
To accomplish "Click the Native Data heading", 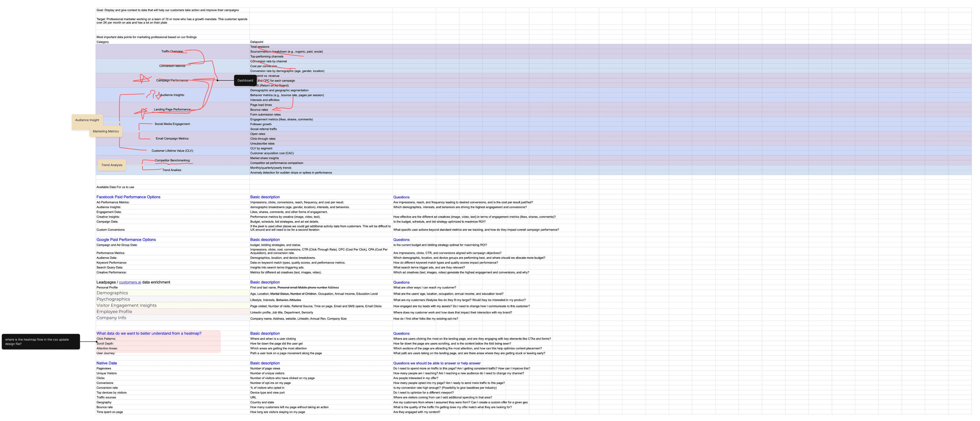I will pos(107,363).
